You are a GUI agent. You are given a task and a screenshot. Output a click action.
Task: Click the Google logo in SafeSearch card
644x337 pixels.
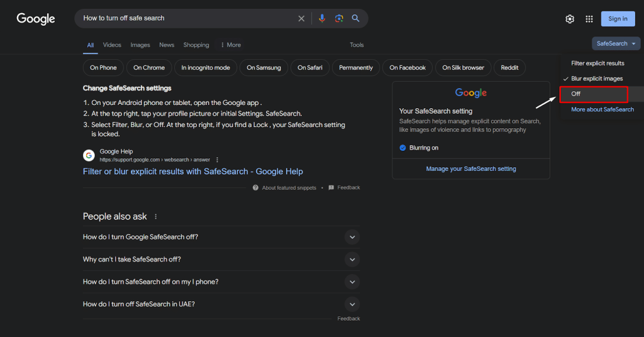click(x=470, y=93)
